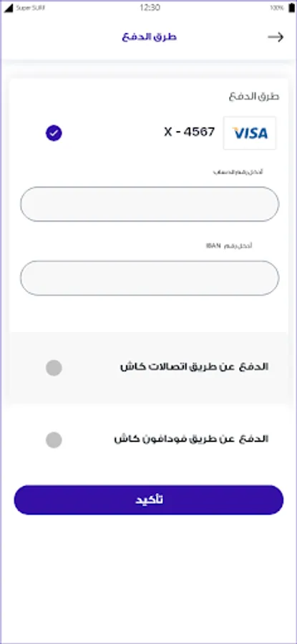Click the 12:30 clock in status bar
Viewport: 297px width, 644px height.
click(x=150, y=7)
